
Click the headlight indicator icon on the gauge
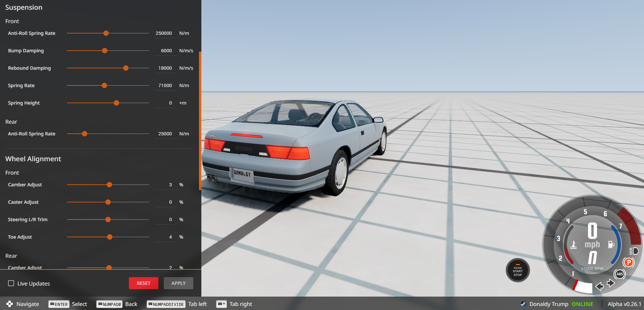click(634, 251)
